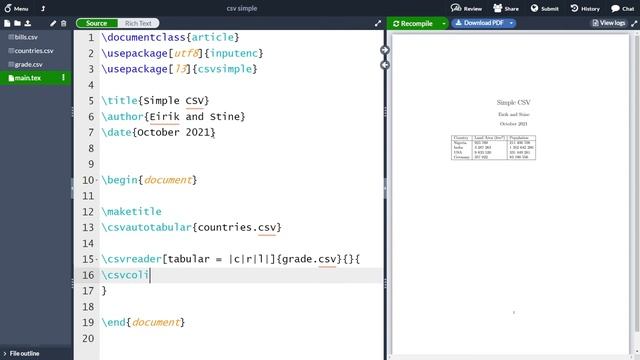Screen dimensions: 640x360
Task: Open the Chat panel
Action: (622, 8)
